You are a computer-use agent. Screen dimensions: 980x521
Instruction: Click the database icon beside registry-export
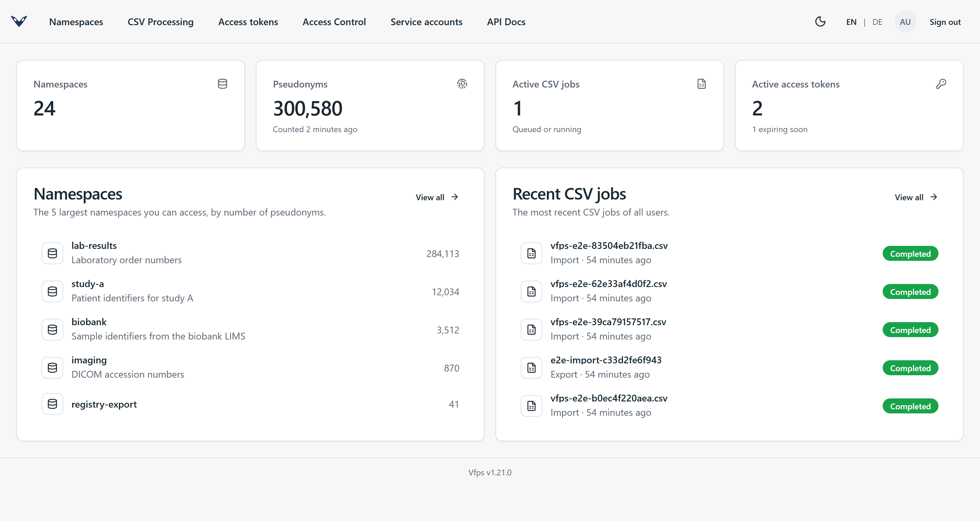[x=52, y=404]
